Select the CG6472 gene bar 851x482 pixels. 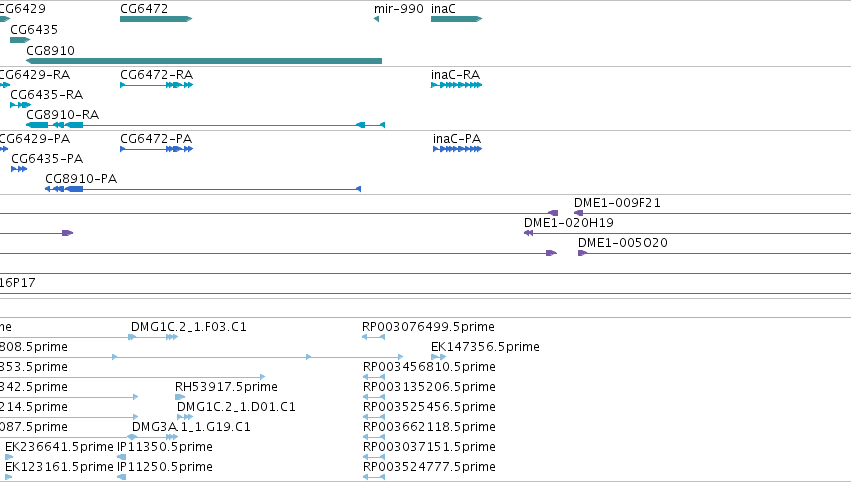(156, 19)
